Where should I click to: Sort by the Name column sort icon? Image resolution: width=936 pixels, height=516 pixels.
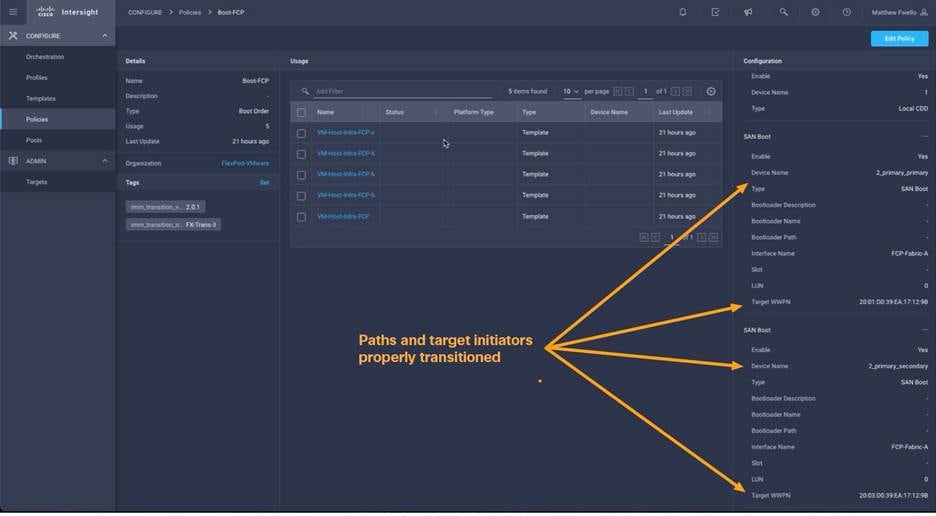(368, 112)
